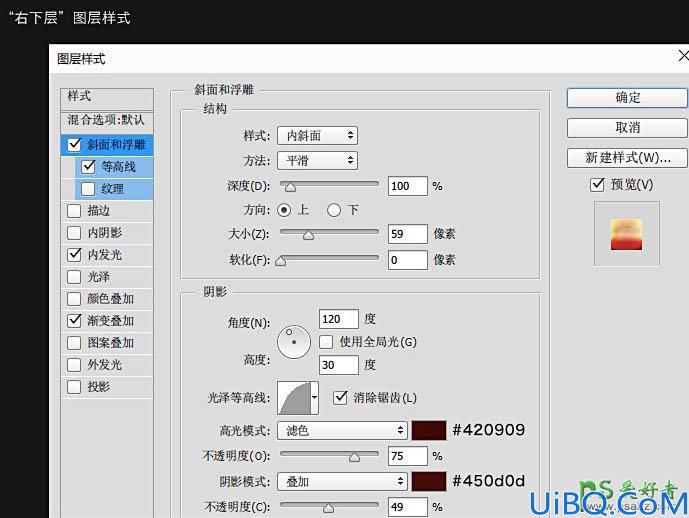
Task: Uncheck the 等高线 checkbox
Action: pyautogui.click(x=88, y=167)
